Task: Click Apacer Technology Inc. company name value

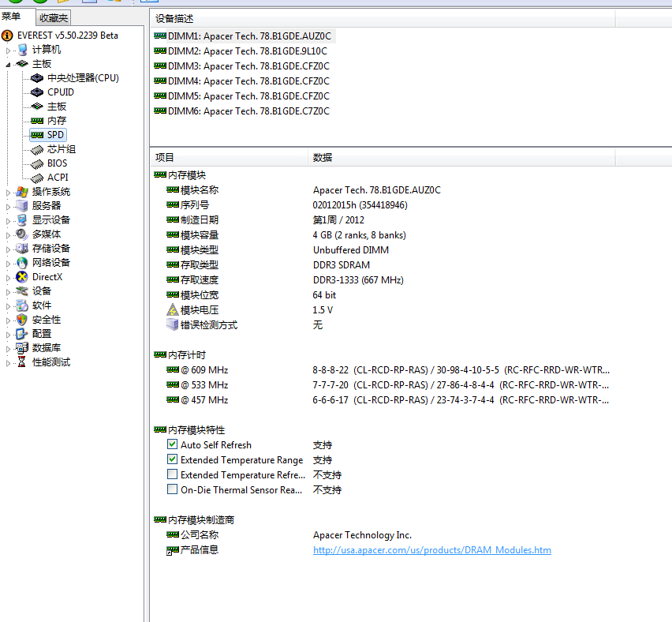Action: point(362,535)
